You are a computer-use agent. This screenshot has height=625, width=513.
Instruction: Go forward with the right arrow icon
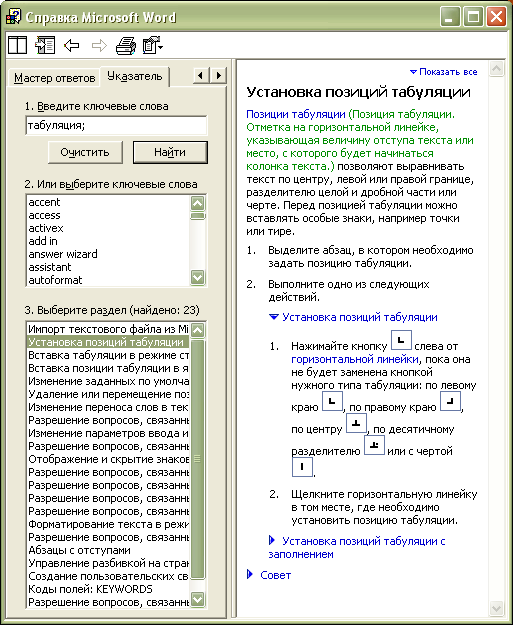click(x=99, y=45)
